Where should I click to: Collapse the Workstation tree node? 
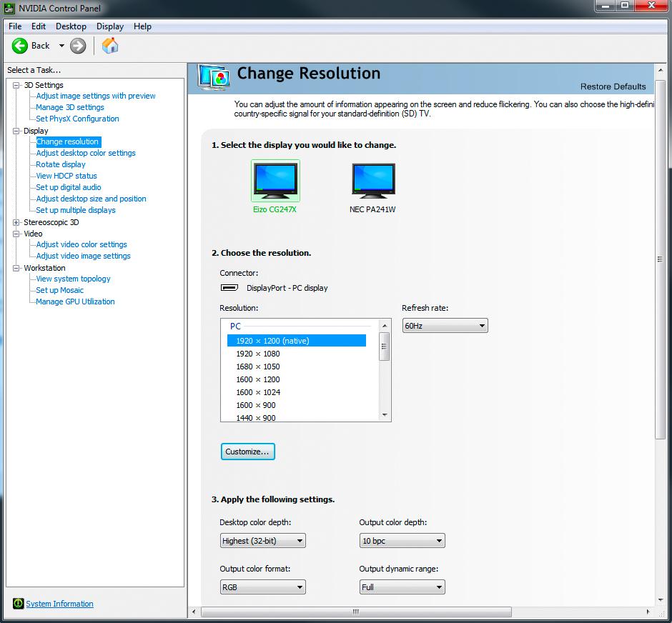[x=16, y=268]
